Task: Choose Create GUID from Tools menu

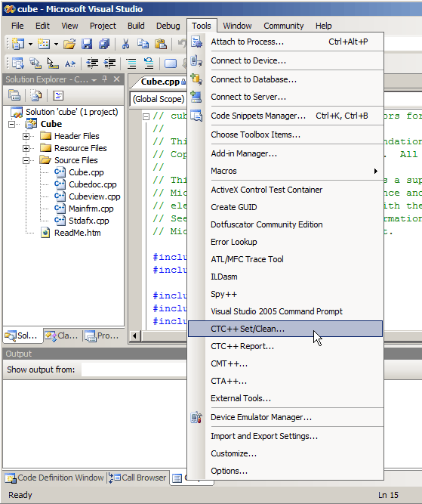Action: [234, 207]
